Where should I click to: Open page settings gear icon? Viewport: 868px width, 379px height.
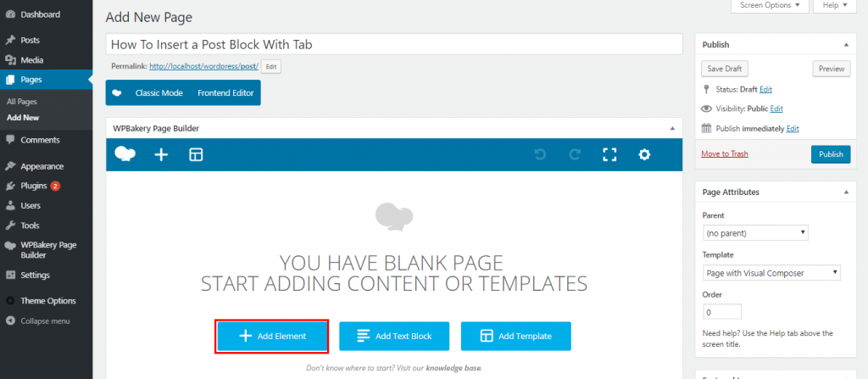[x=644, y=154]
